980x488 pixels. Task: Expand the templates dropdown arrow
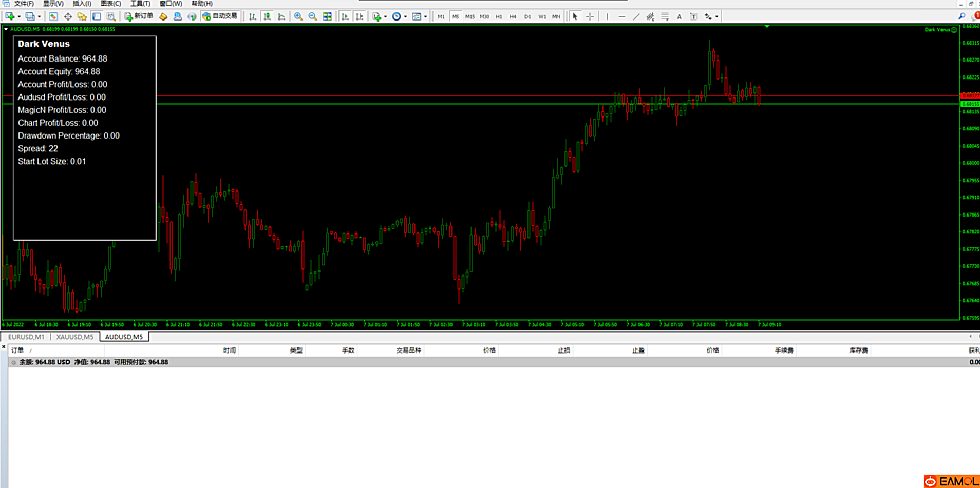[x=425, y=16]
